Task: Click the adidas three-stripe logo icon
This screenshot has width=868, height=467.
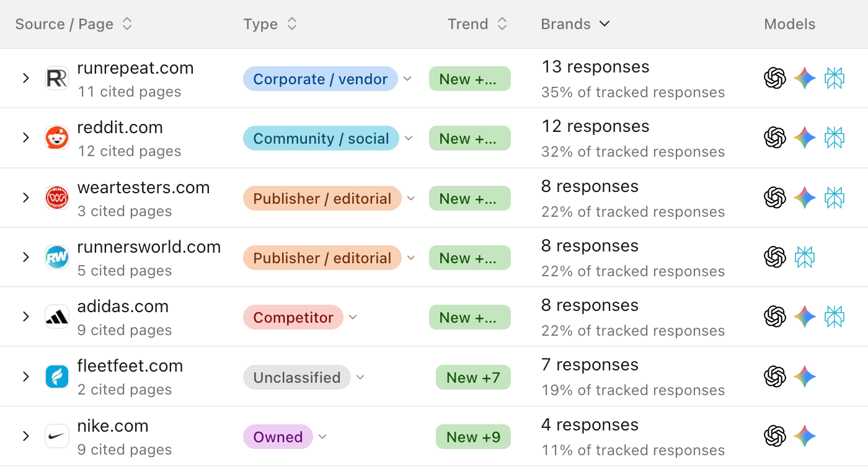Action: (x=57, y=316)
